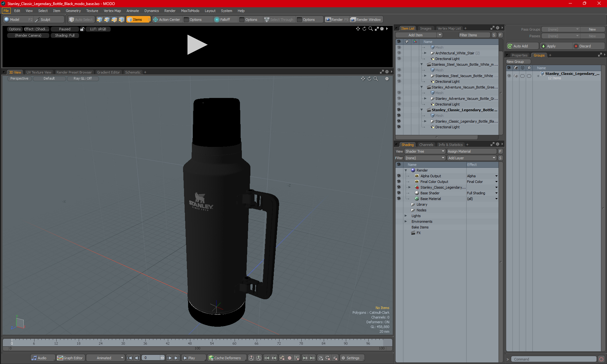
Task: Open the Graph Editor
Action: point(70,358)
